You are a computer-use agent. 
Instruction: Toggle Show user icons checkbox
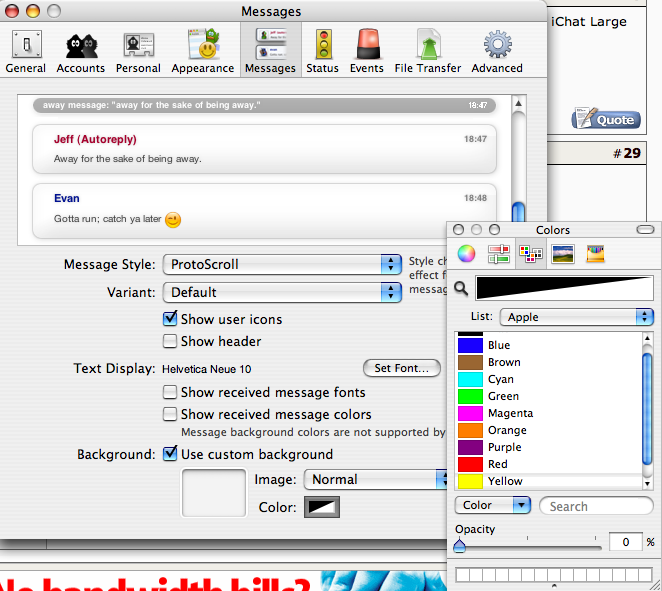[x=170, y=319]
